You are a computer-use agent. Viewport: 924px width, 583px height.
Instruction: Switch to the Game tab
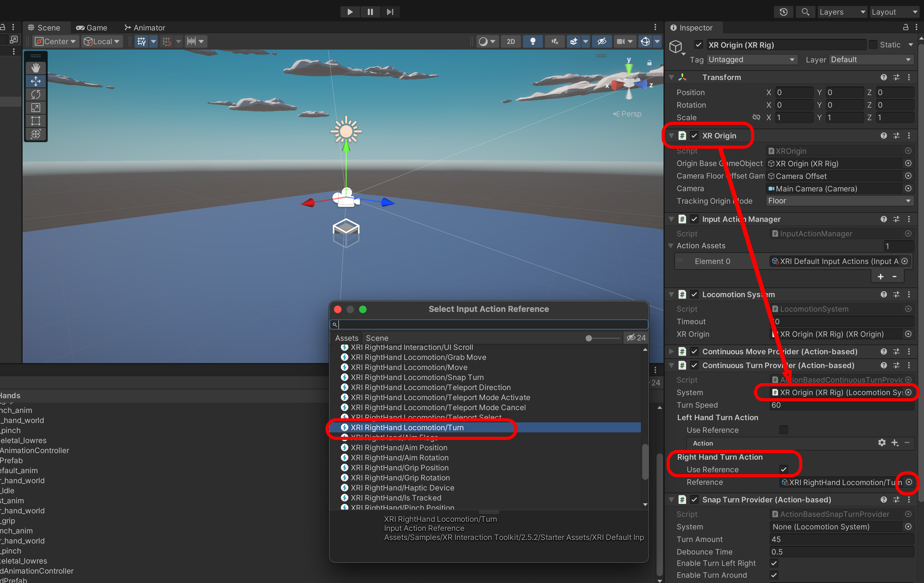point(92,28)
